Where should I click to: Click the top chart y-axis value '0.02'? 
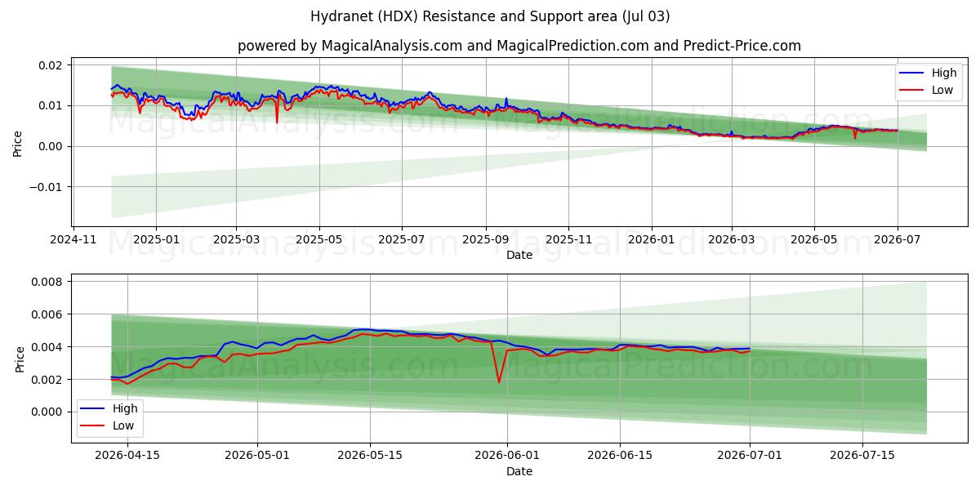pyautogui.click(x=52, y=65)
